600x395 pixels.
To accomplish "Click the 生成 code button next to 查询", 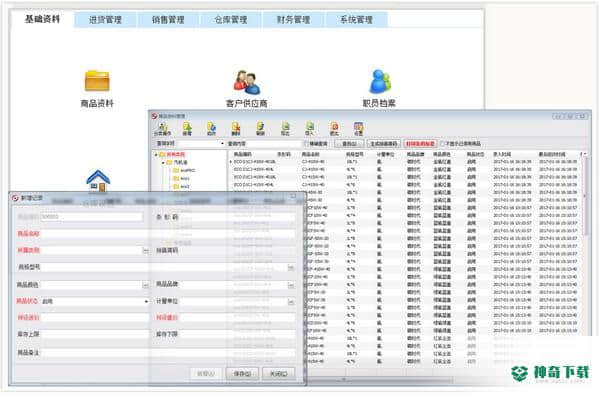I will point(384,144).
